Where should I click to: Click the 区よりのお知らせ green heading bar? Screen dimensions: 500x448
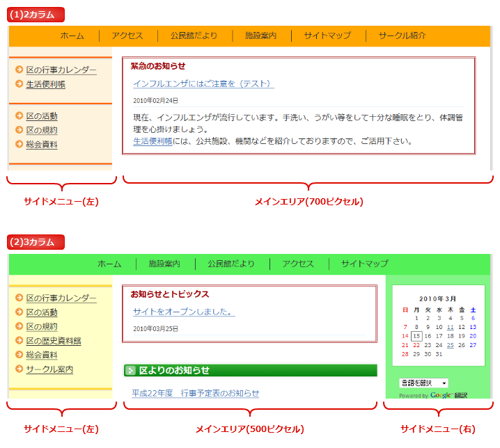(x=250, y=370)
